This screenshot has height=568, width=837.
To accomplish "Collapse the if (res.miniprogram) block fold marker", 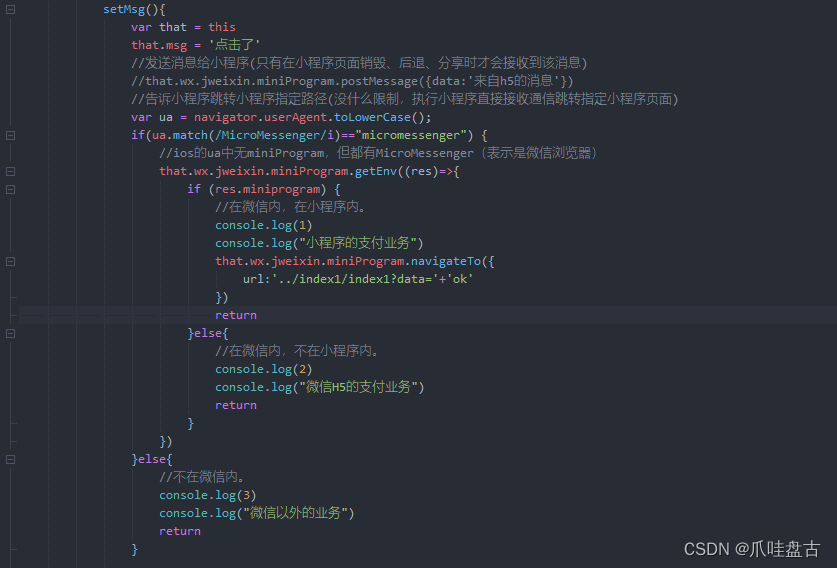I will (x=10, y=190).
